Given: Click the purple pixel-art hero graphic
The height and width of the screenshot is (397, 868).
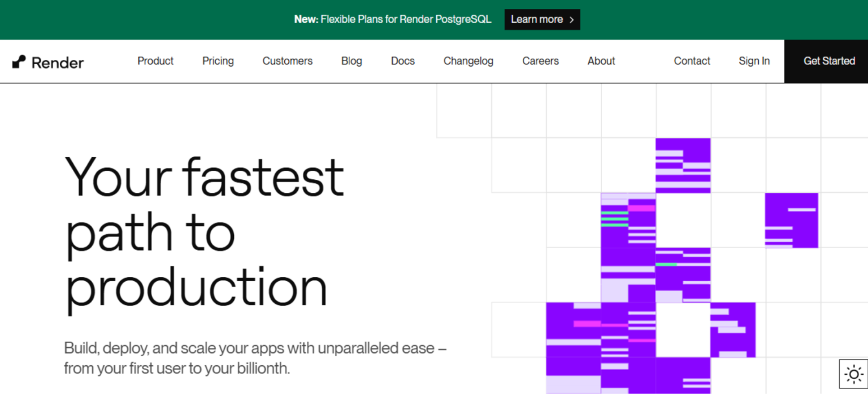Looking at the screenshot, I should [650, 266].
